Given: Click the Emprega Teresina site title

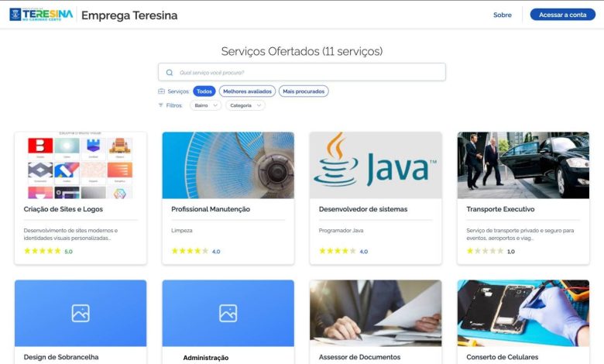Looking at the screenshot, I should pyautogui.click(x=129, y=15).
